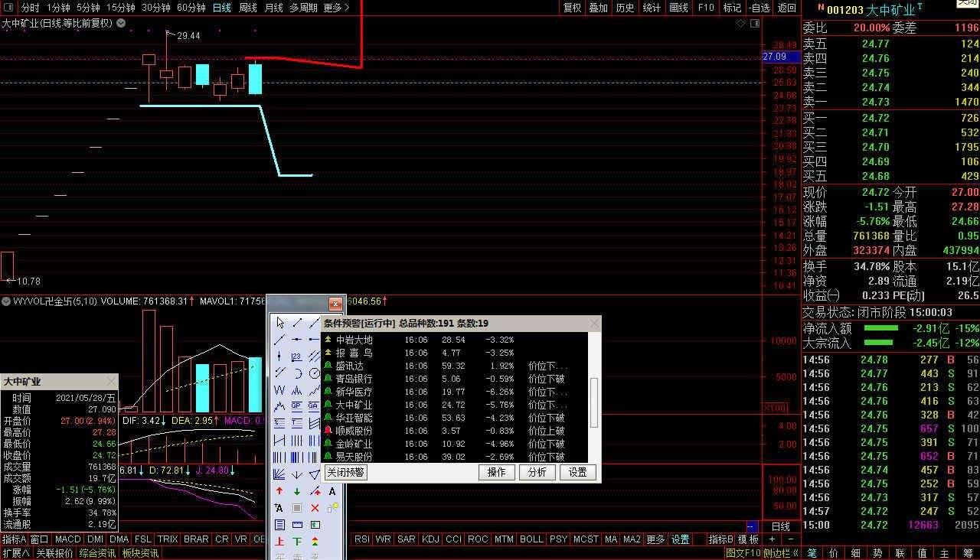980x560 pixels.
Task: Open the 图文F10 tab
Action: coord(743,553)
